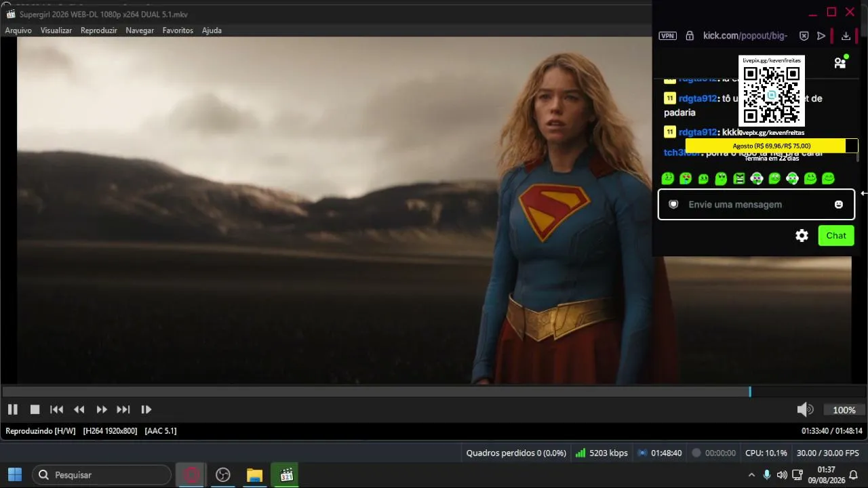Click the media player clapperboard title icon
Viewport: 868px width, 488px height.
(x=10, y=14)
